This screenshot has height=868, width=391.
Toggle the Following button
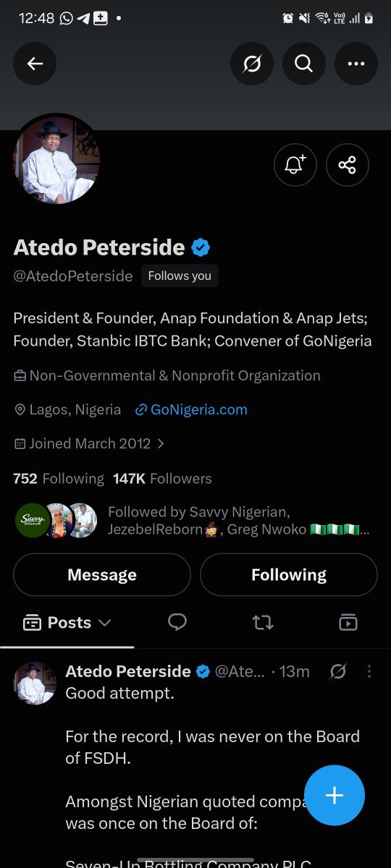289,575
